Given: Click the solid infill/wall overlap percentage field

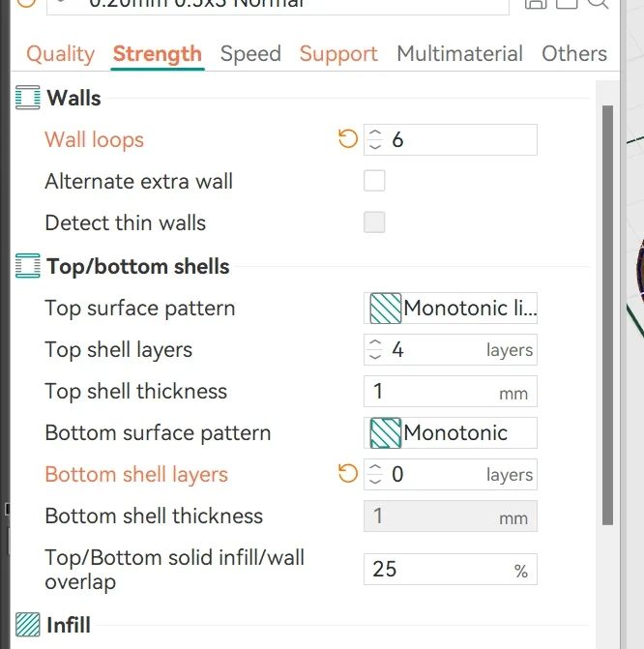Looking at the screenshot, I should (451, 570).
